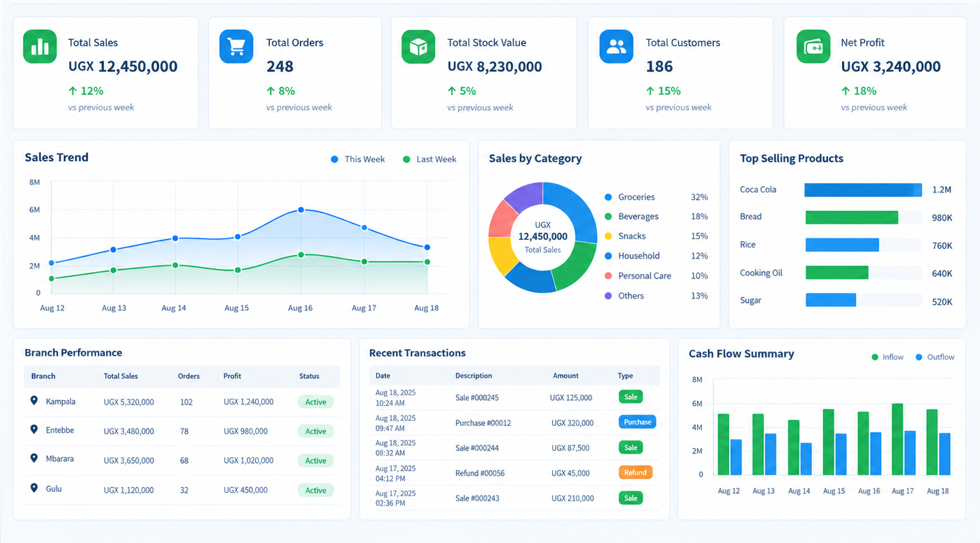Click the Purchase type badge
Viewport: 980px width, 543px height.
(x=637, y=422)
